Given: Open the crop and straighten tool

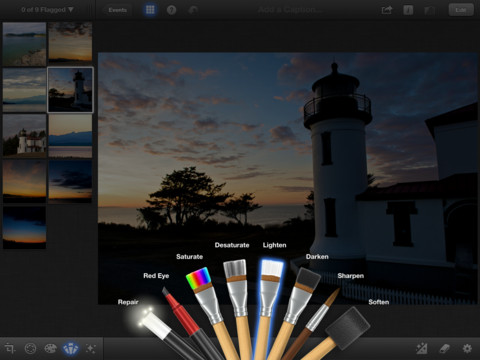Looking at the screenshot, I should click(10, 349).
